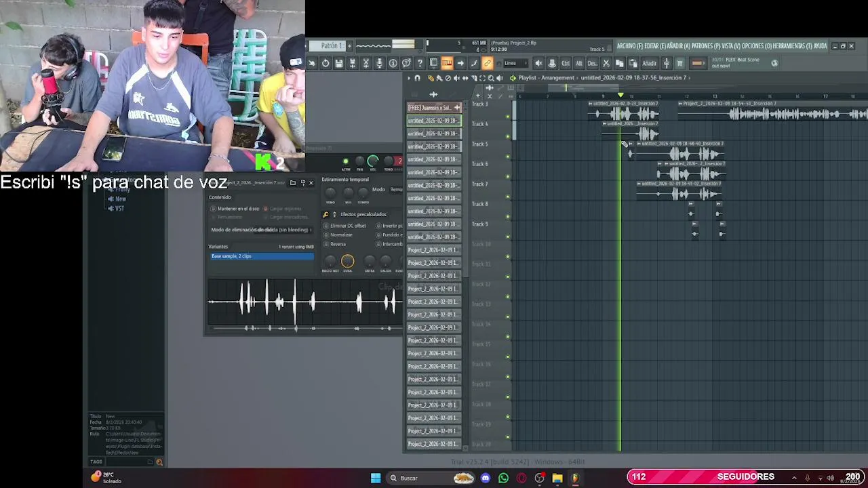
Task: Click green playhead marker on timeline
Action: tap(620, 95)
